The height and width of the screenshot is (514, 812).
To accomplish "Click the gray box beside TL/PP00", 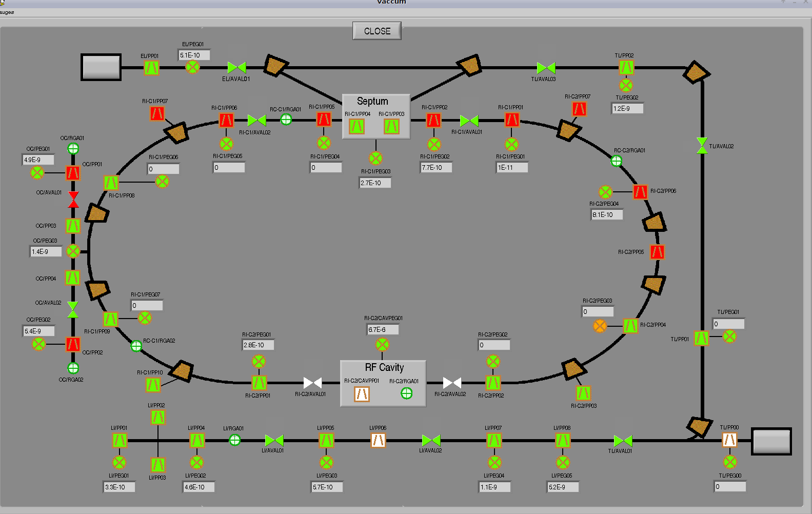I will point(771,441).
